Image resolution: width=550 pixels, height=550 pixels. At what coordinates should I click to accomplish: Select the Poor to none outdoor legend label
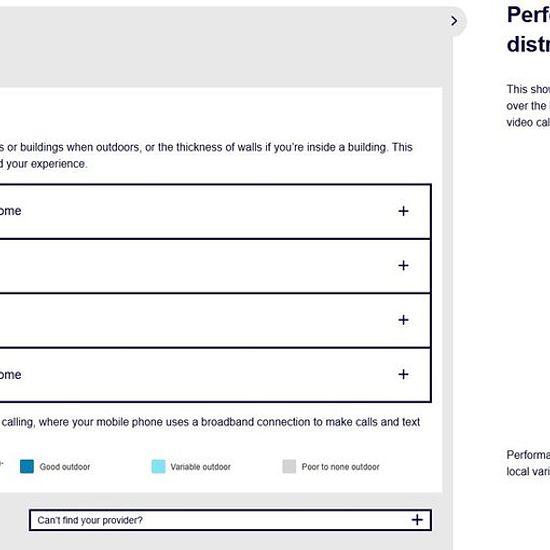pos(341,467)
